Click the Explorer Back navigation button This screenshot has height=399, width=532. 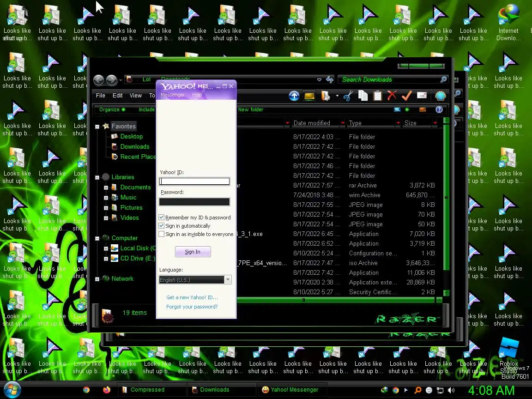click(x=99, y=80)
